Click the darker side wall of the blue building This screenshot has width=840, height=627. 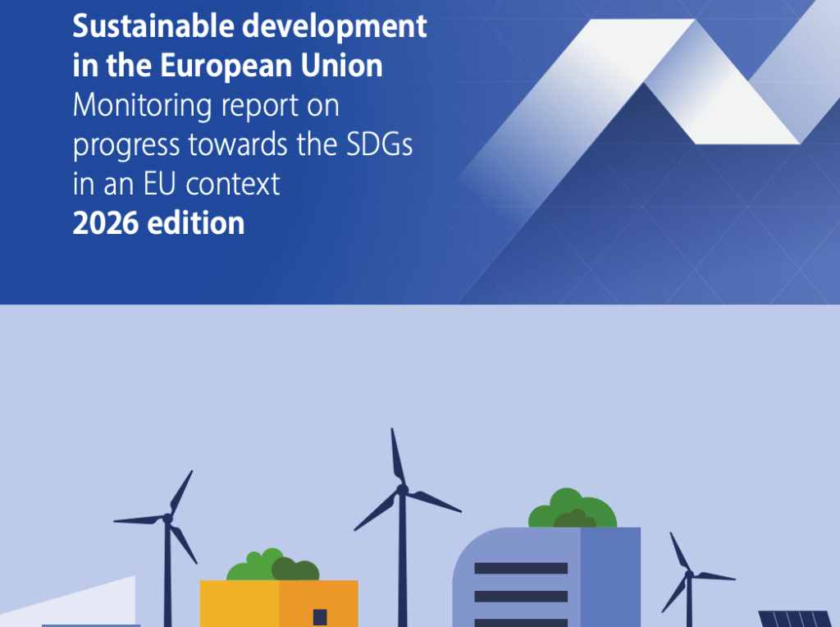[610, 577]
